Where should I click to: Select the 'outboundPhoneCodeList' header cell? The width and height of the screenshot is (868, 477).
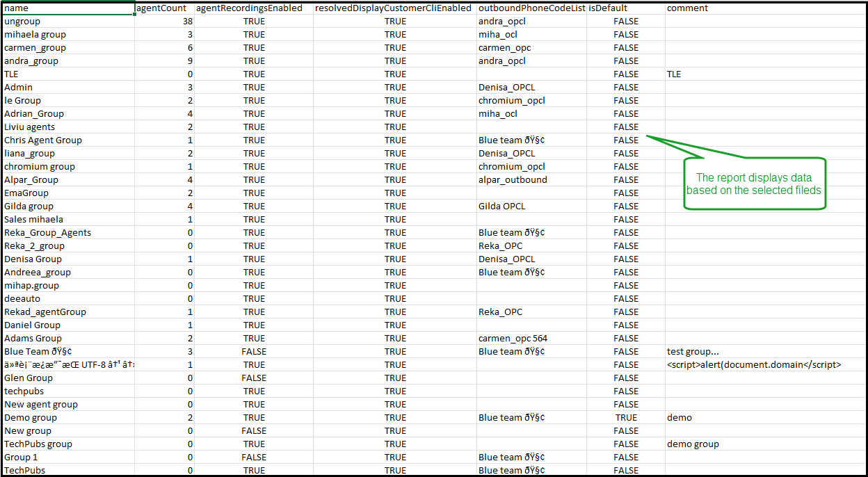531,8
